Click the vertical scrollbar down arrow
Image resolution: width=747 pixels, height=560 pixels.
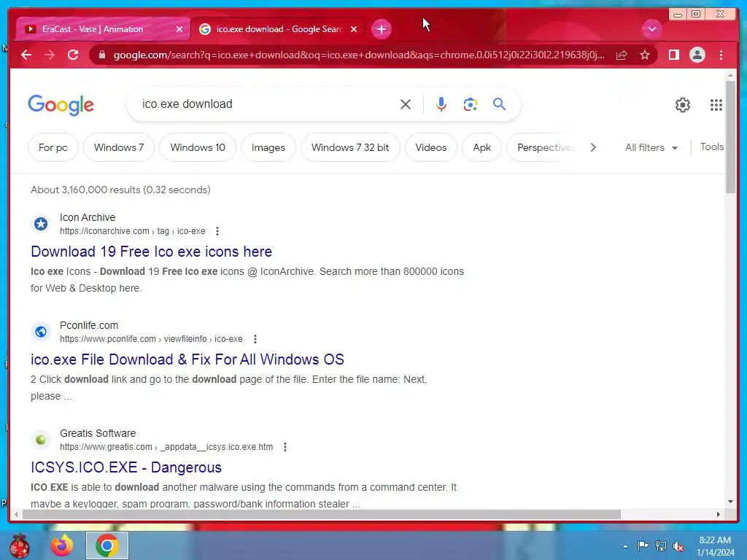tap(730, 502)
